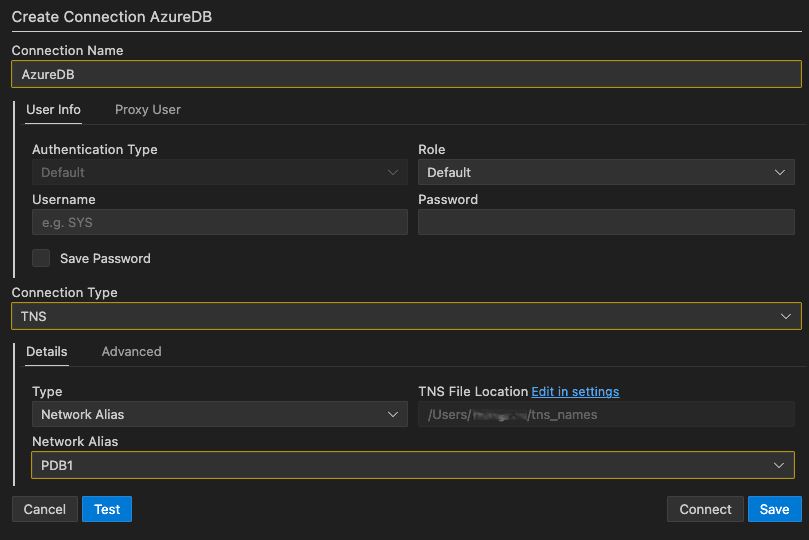Enable the Save Password checkbox
This screenshot has width=809, height=540.
tap(41, 258)
